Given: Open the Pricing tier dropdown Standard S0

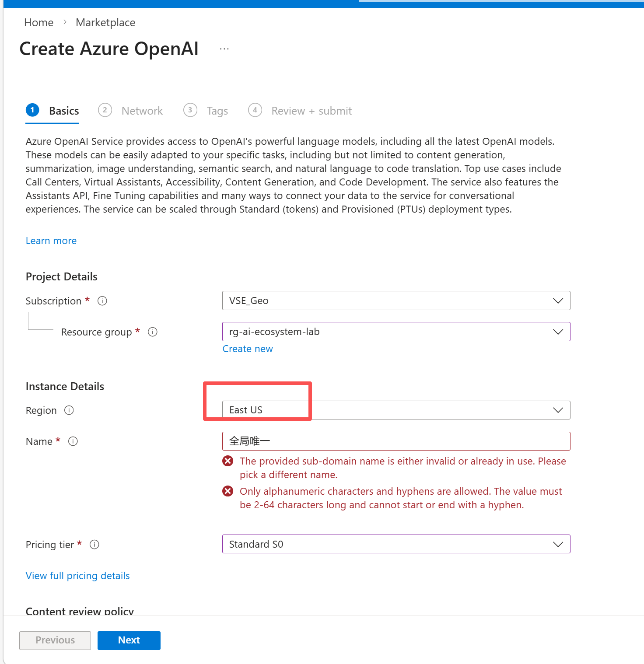Looking at the screenshot, I should pyautogui.click(x=396, y=544).
